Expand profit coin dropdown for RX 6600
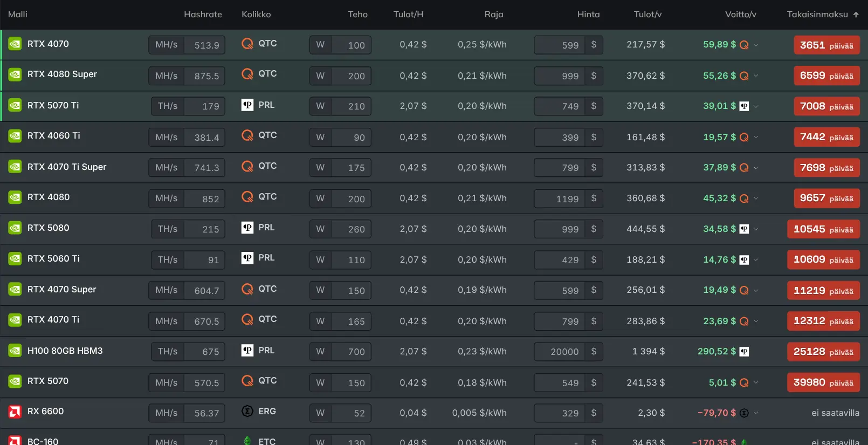This screenshot has height=445, width=868. point(756,413)
